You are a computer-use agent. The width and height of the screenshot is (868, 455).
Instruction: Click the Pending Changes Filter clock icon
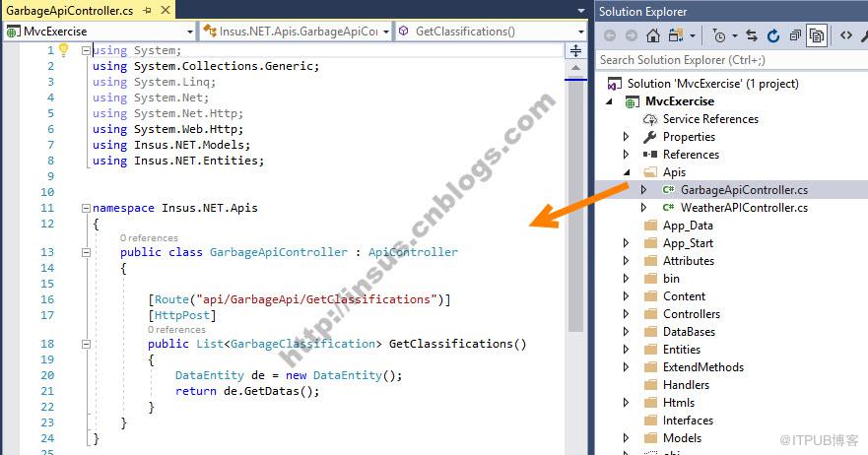tap(718, 36)
